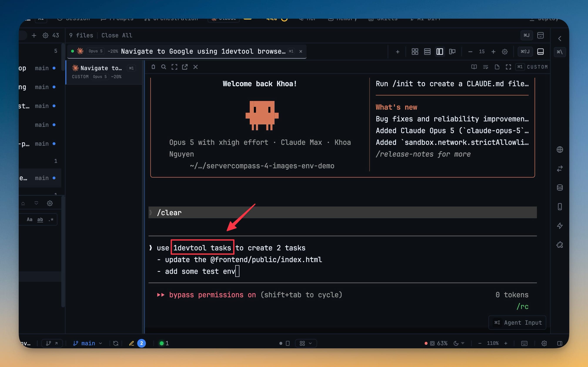Increase terminal font size plus button
Image resolution: width=588 pixels, height=367 pixels.
pos(493,51)
